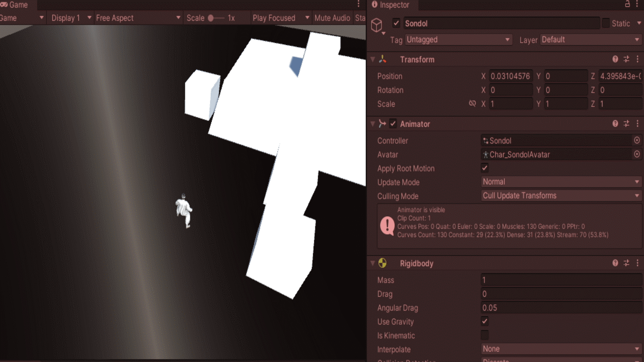Click the Scale Y value field
The image size is (644, 362).
pos(566,104)
